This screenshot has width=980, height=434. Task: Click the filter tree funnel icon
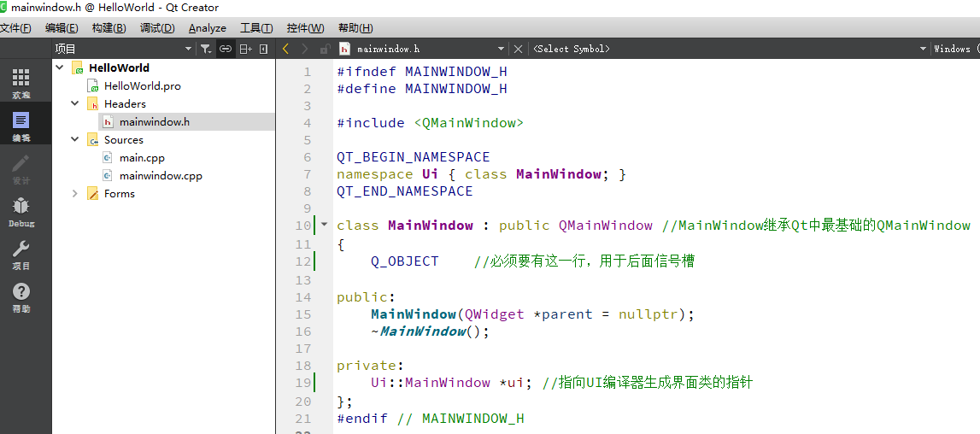click(206, 49)
